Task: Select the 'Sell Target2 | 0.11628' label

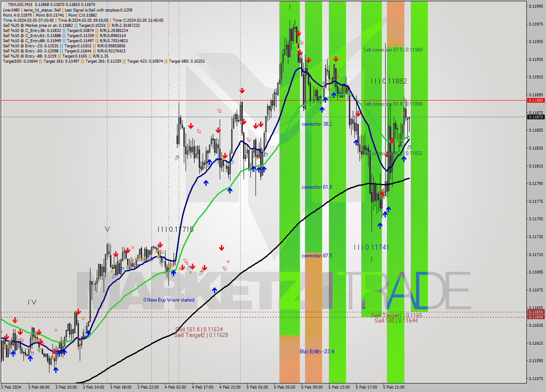Action: (201, 335)
